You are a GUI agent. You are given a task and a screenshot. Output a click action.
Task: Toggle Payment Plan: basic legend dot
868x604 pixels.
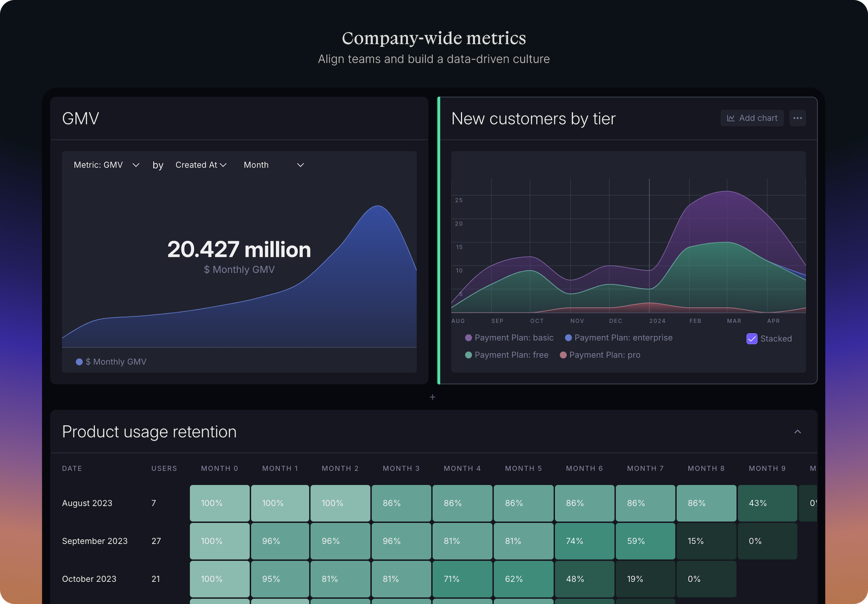[468, 338]
